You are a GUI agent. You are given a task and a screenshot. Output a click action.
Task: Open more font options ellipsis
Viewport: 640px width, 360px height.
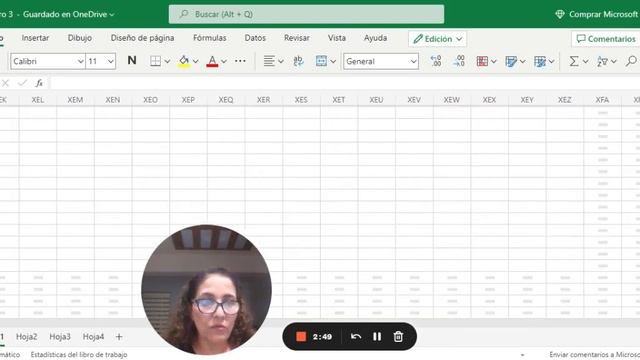pos(240,61)
